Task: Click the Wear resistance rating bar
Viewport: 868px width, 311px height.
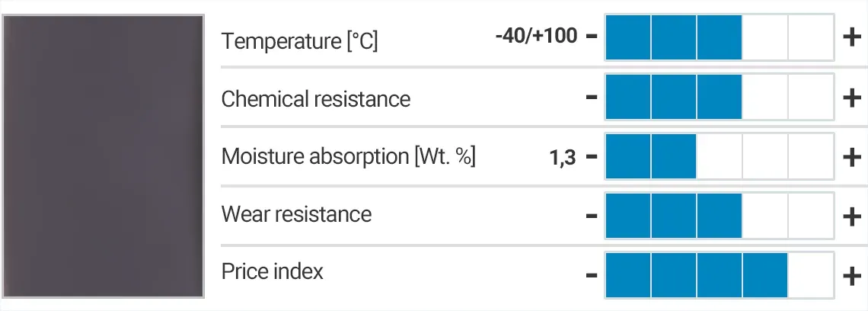Action: [x=720, y=216]
